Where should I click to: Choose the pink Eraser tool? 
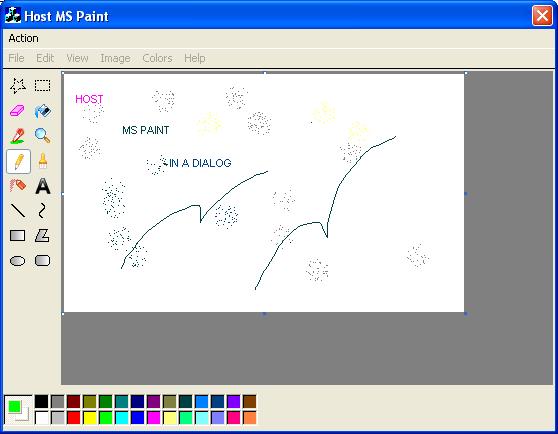[18, 111]
